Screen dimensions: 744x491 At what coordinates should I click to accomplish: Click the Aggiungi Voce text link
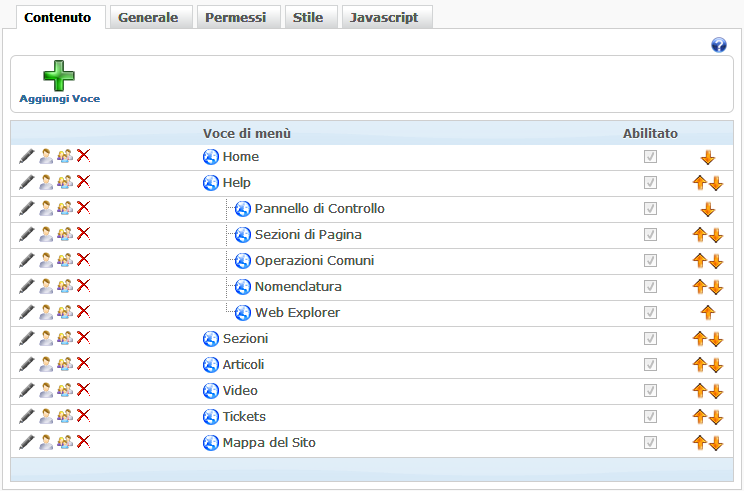click(x=60, y=99)
